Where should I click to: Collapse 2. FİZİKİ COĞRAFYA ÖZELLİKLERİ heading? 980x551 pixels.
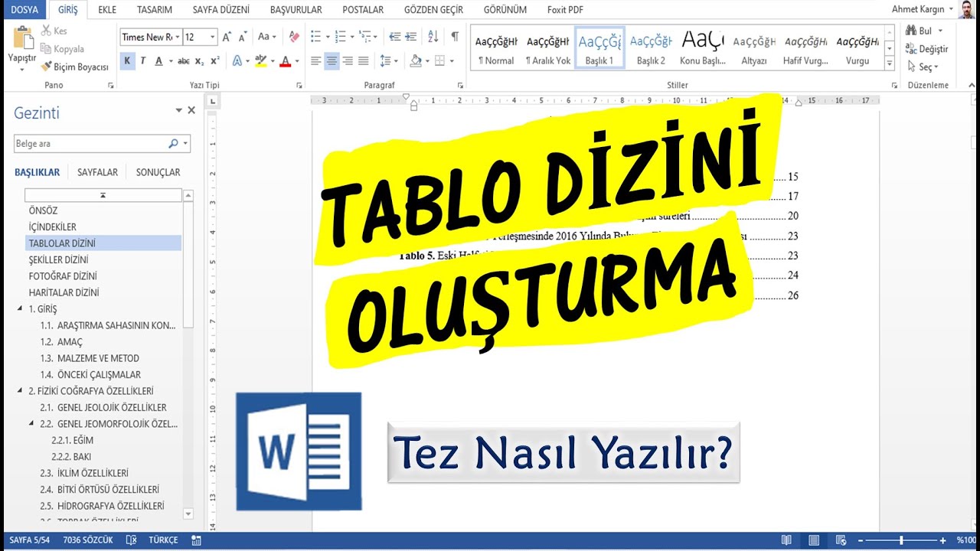[20, 391]
